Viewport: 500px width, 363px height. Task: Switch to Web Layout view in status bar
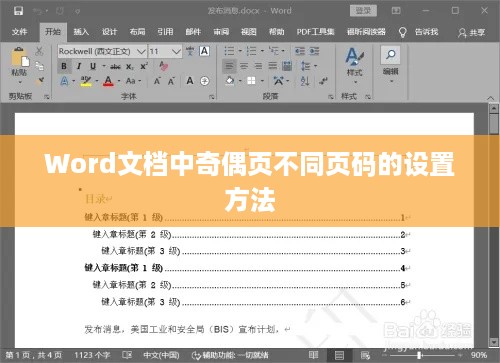(365, 355)
